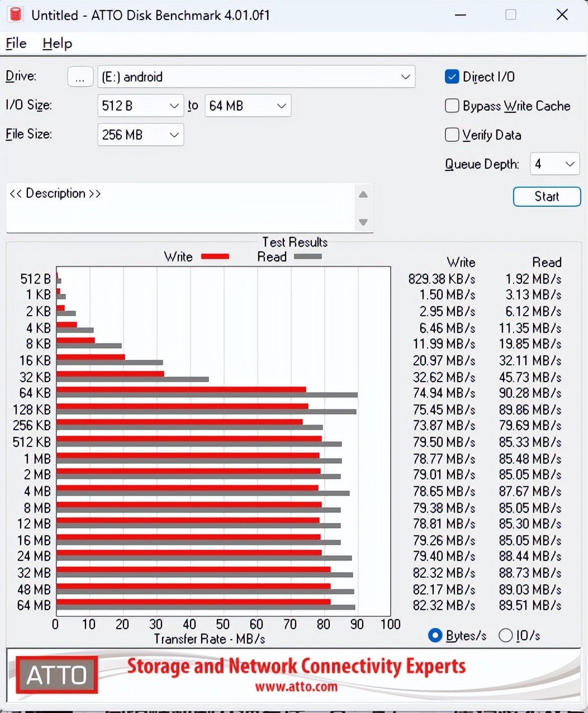This screenshot has width=588, height=713.
Task: Click the 512 KB row label
Action: [32, 442]
